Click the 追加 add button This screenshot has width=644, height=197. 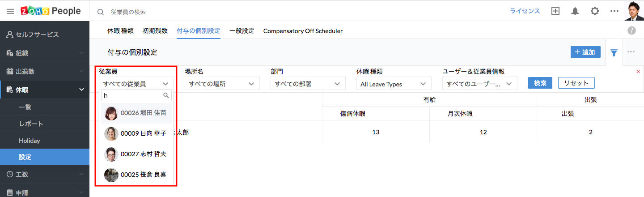click(x=585, y=52)
